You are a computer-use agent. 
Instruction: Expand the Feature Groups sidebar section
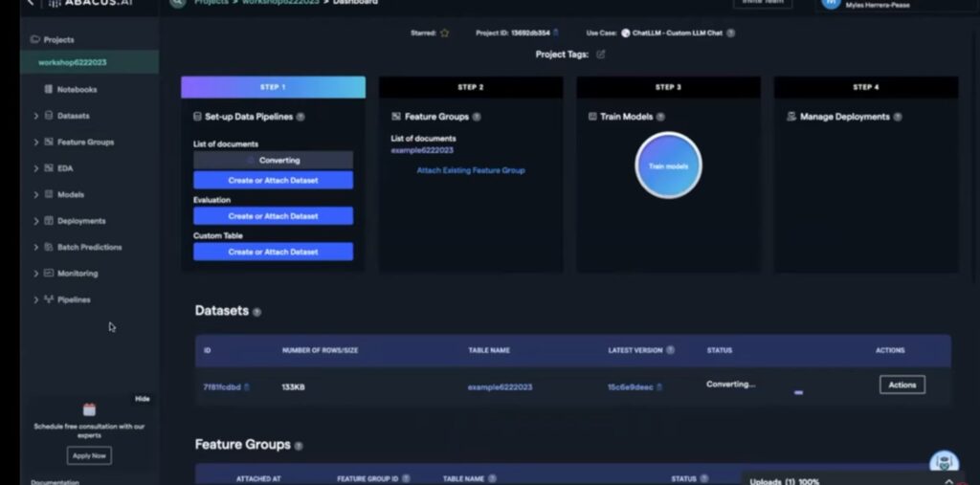(36, 142)
